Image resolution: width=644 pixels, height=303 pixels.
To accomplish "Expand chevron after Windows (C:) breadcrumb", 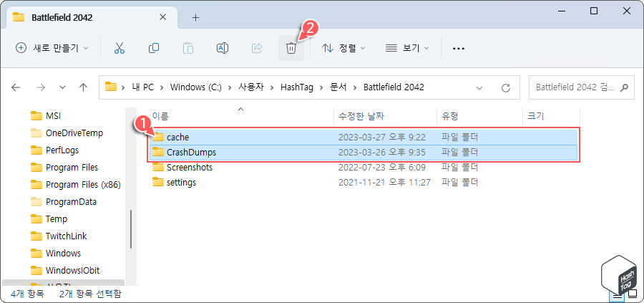I will 230,87.
